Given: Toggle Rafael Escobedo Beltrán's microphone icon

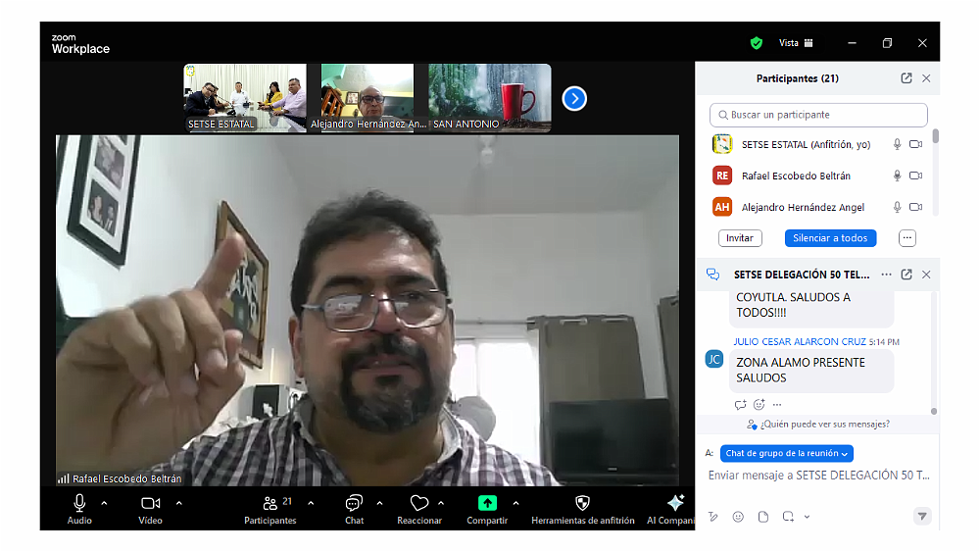Looking at the screenshot, I should pos(896,176).
